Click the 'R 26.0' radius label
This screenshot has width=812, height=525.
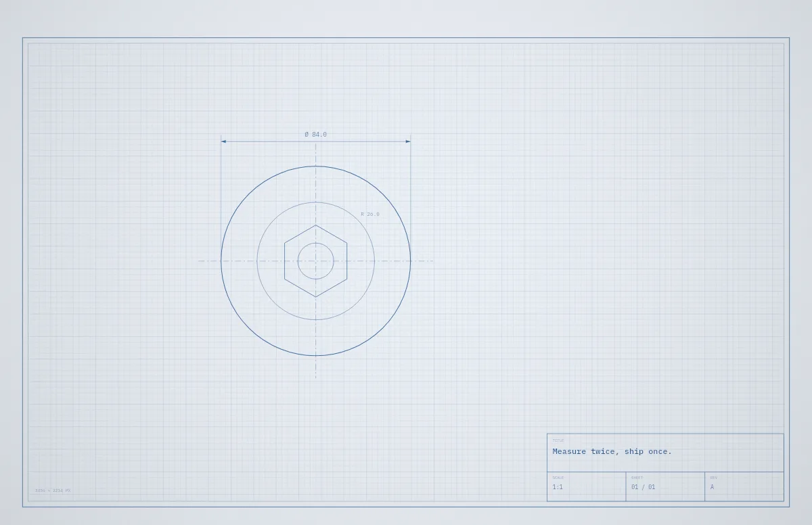click(x=370, y=214)
